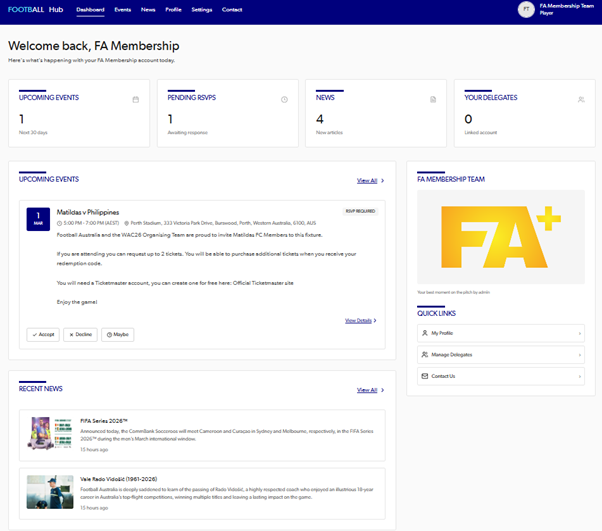
Task: Click the people icon in Your Delegates card
Action: (x=581, y=99)
